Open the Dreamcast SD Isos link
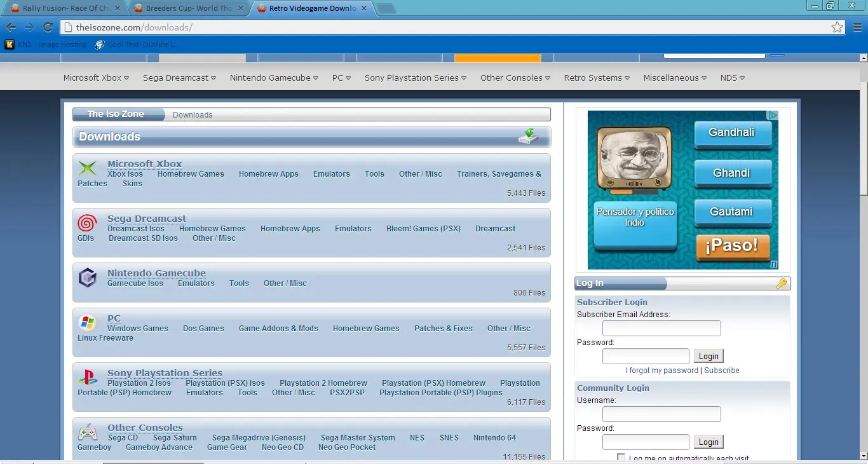 pyautogui.click(x=143, y=238)
